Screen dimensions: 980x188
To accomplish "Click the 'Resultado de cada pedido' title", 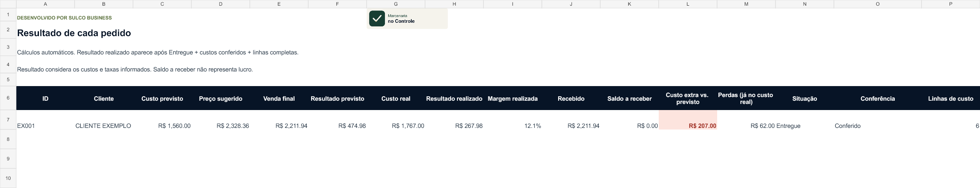I will tap(74, 33).
